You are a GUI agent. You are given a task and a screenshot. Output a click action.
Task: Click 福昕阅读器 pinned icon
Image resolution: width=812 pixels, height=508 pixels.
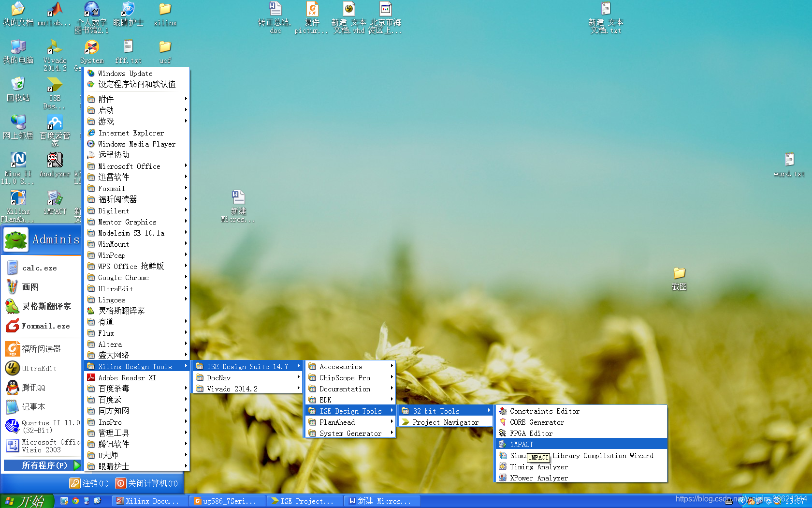[x=13, y=349]
